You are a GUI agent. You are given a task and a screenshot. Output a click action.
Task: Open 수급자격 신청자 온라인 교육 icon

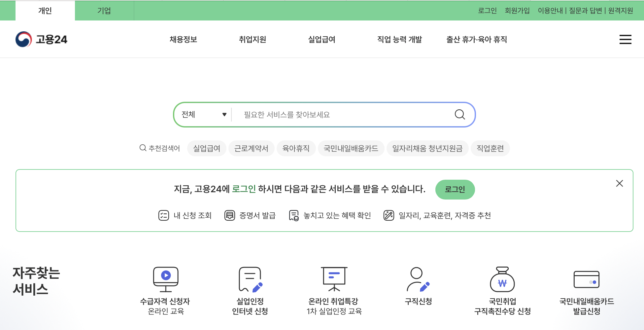click(x=166, y=279)
